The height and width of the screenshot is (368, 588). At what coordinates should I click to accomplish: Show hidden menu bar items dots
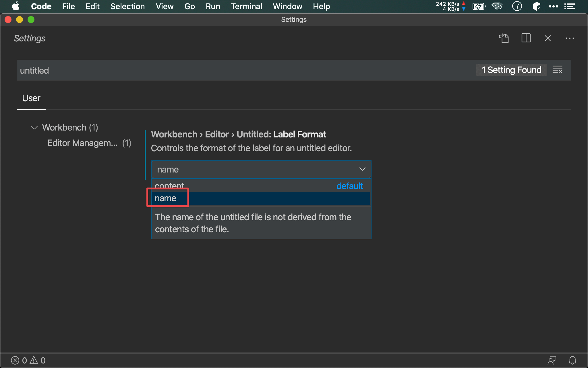(x=553, y=6)
